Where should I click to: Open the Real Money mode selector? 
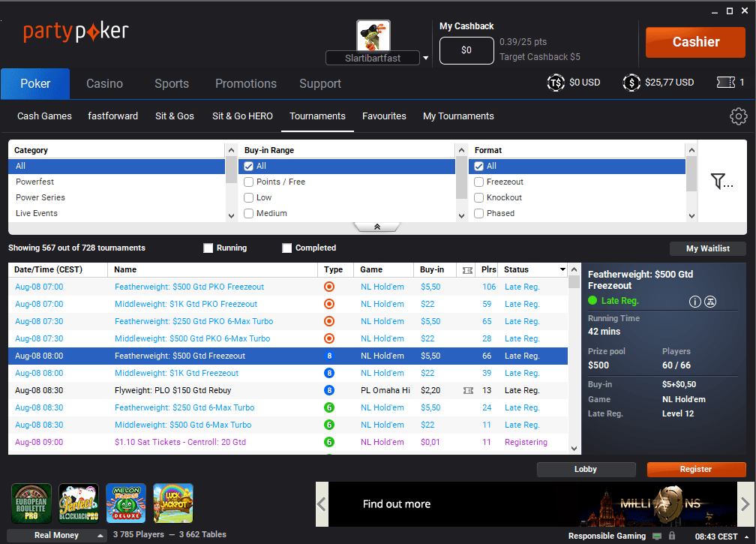tap(57, 535)
